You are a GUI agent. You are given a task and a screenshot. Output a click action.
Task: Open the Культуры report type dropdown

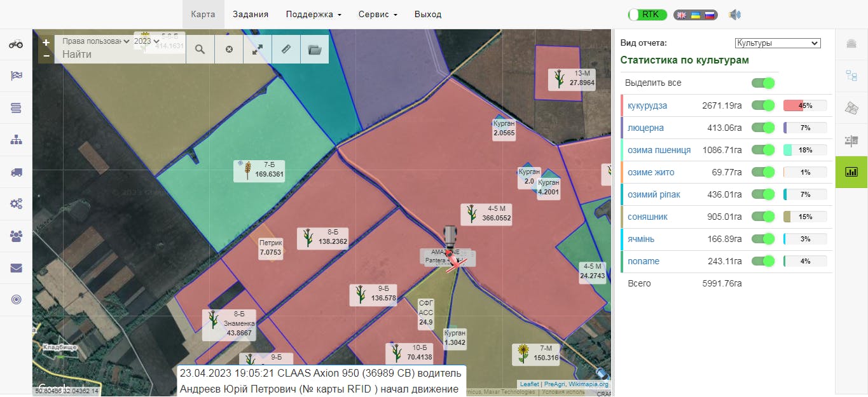(x=777, y=43)
